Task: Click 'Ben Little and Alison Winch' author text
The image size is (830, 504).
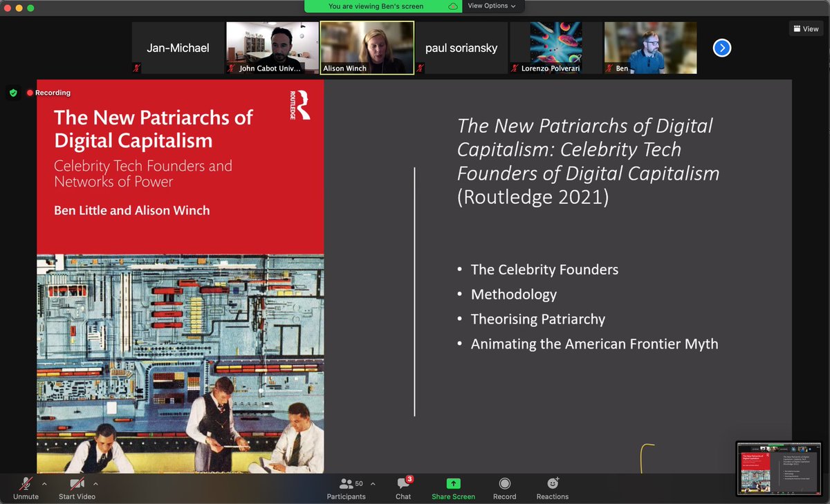Action: pos(131,210)
